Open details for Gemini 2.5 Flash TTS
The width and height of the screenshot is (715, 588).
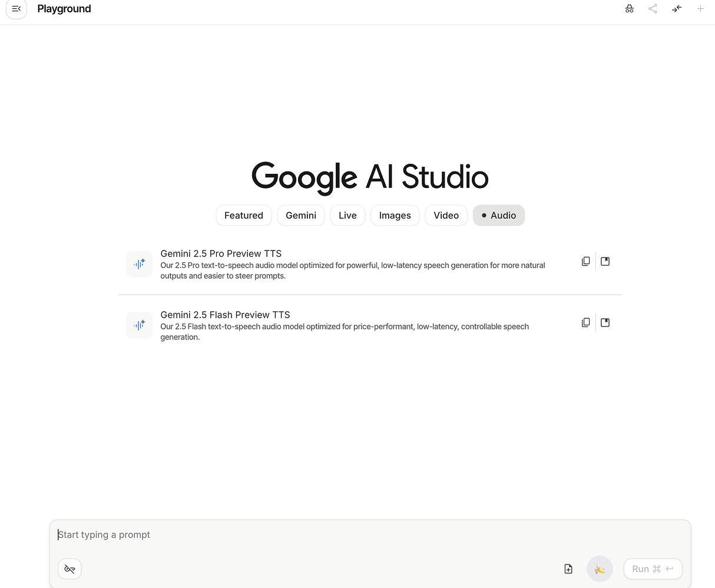pyautogui.click(x=605, y=322)
